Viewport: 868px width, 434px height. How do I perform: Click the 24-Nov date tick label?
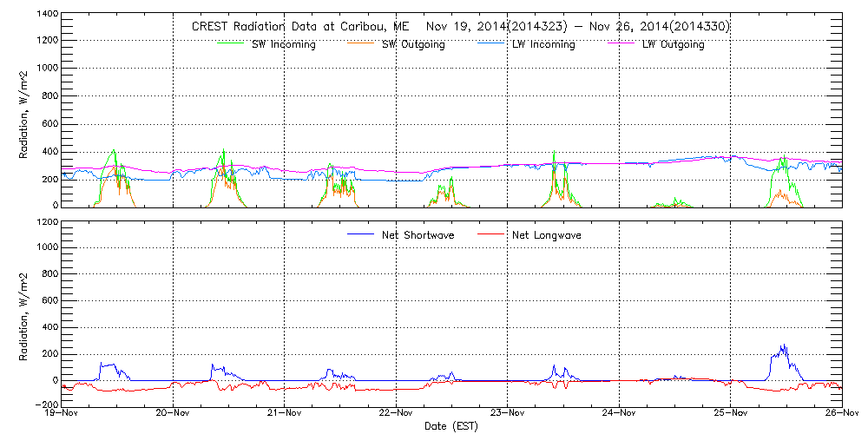(619, 414)
